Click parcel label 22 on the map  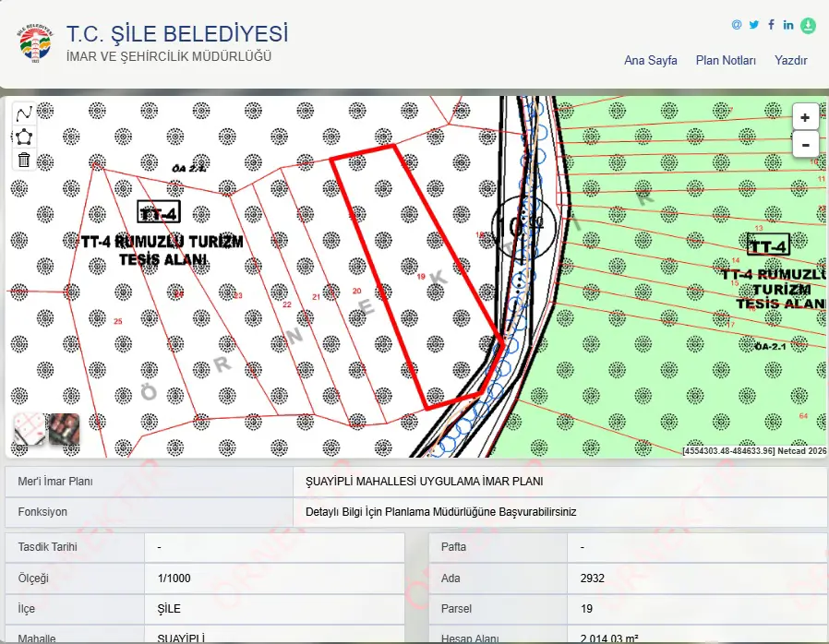[x=287, y=304]
